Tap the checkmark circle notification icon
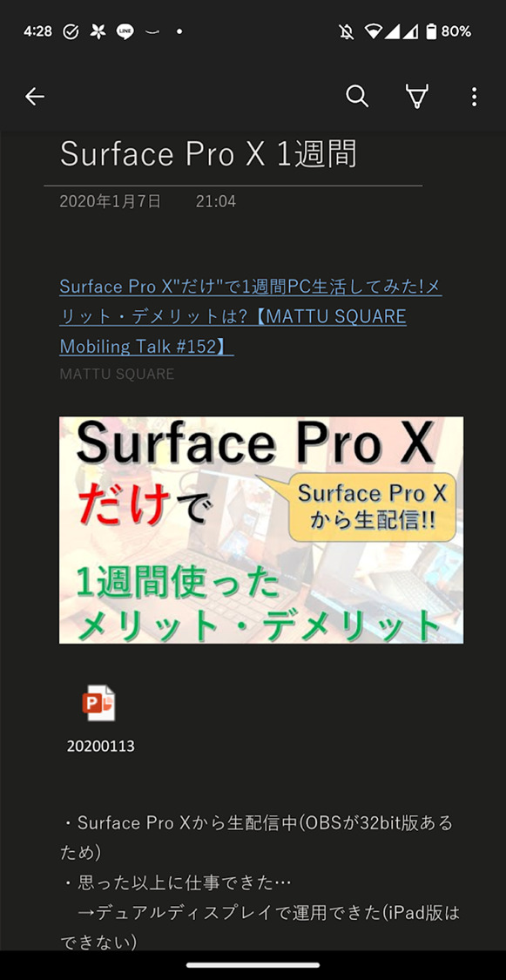This screenshot has height=980, width=506. (71, 31)
